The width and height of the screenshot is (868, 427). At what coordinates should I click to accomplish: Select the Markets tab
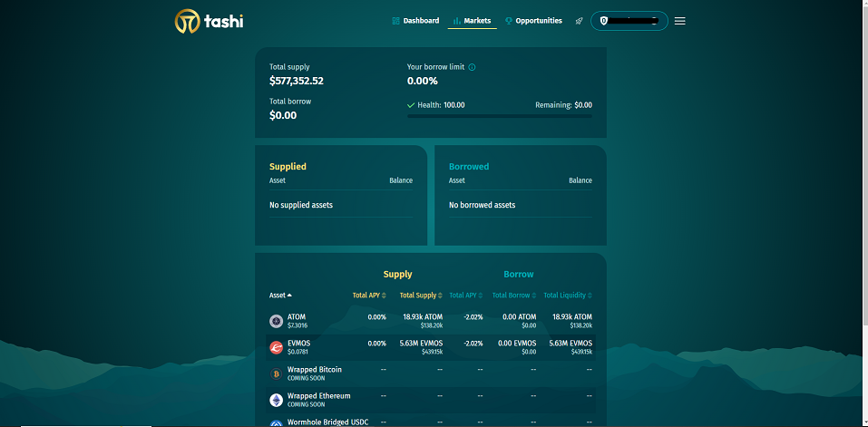point(472,21)
